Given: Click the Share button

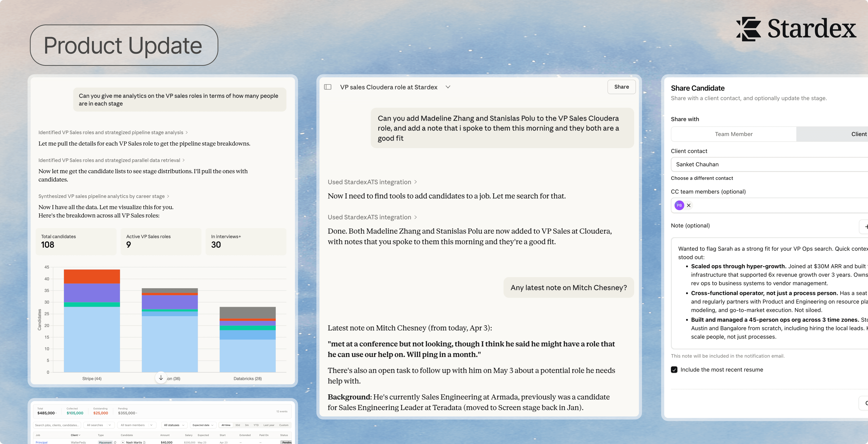Looking at the screenshot, I should tap(621, 87).
